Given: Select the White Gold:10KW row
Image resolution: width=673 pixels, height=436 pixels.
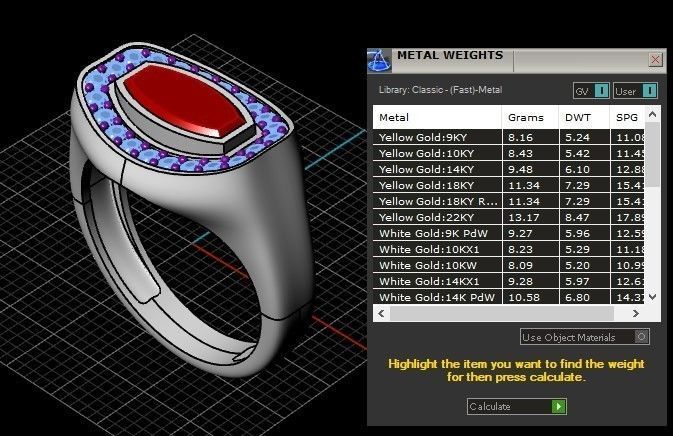Looking at the screenshot, I should (509, 266).
